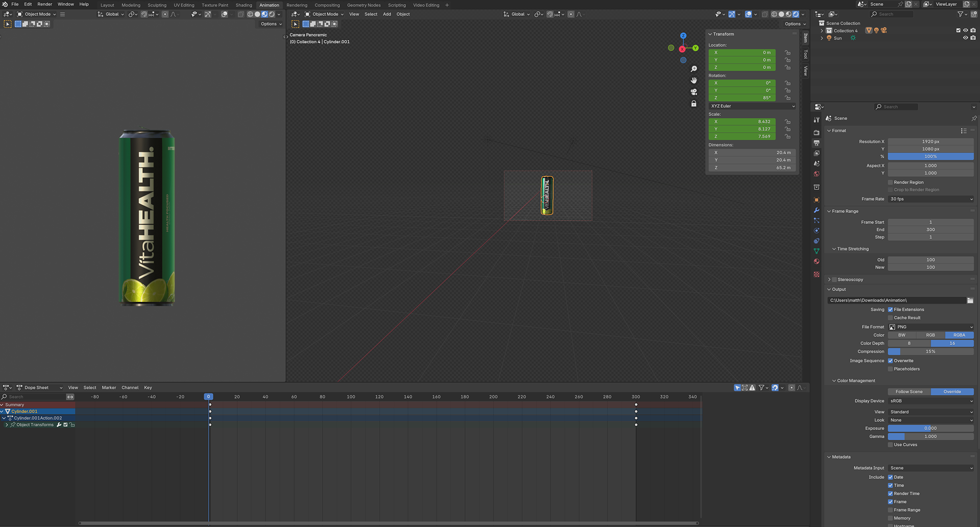Collapse the Transform panel in sidebar
The height and width of the screenshot is (527, 980).
point(710,34)
